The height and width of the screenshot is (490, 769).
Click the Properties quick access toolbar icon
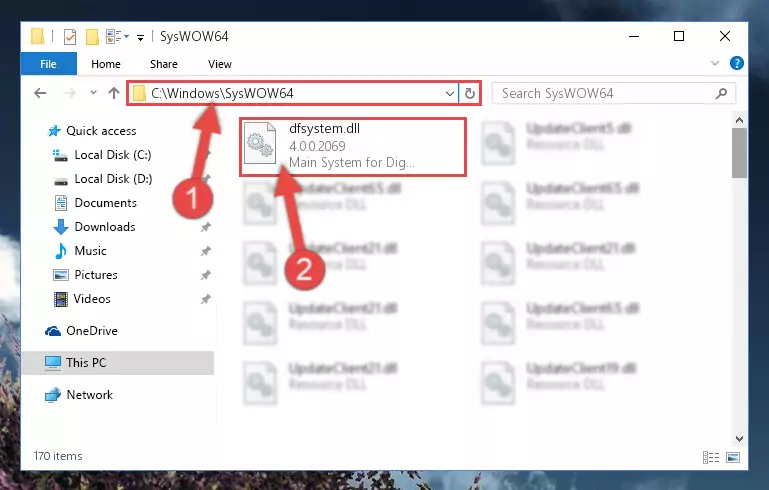[x=70, y=36]
